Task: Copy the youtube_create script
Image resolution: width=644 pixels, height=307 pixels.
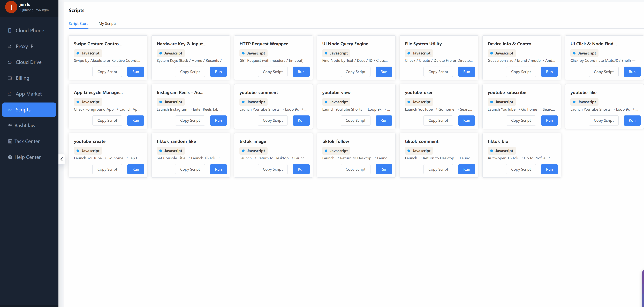Action: click(107, 169)
